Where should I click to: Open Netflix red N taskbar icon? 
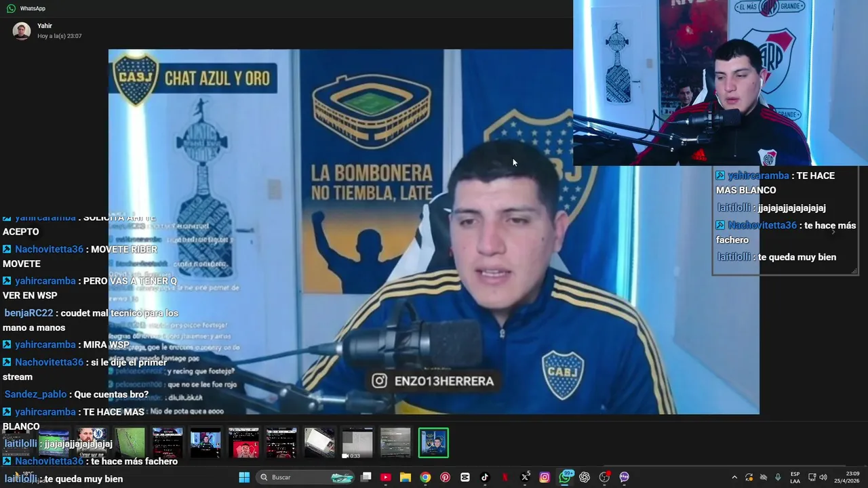[x=505, y=477]
